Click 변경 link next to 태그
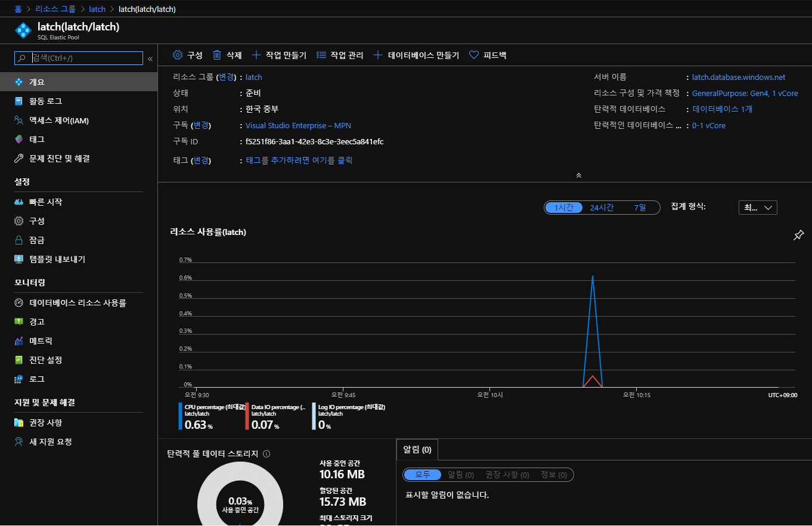 point(201,160)
